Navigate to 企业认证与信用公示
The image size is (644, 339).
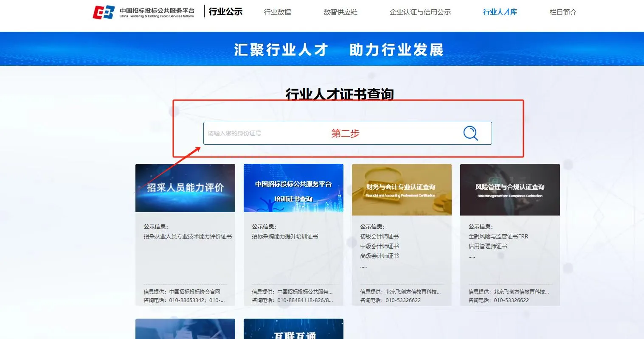[x=421, y=12]
